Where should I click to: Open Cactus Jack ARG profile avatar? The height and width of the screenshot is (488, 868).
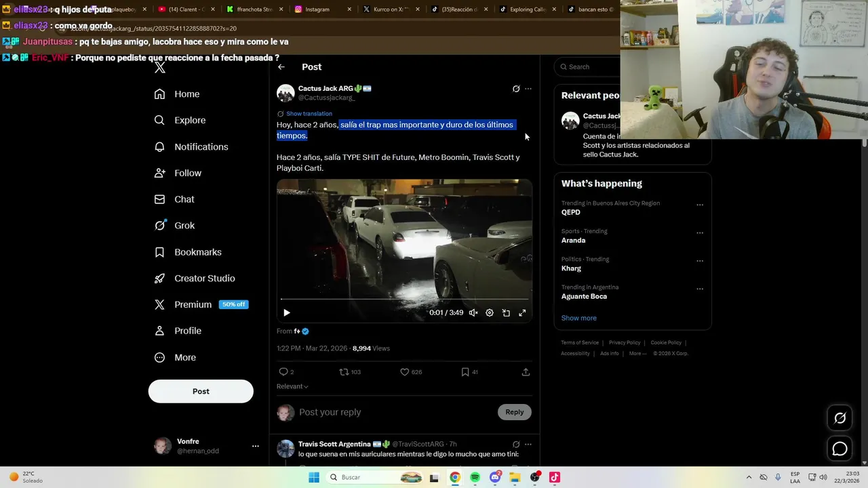point(285,93)
